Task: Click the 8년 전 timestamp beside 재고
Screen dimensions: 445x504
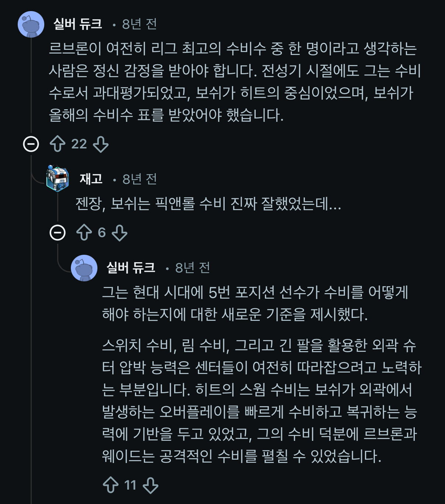Action: point(139,179)
